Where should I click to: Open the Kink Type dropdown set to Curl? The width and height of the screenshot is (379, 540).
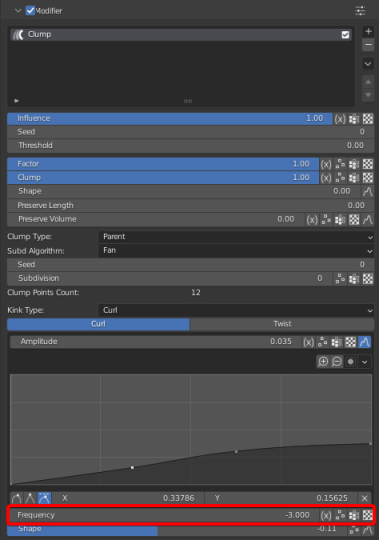[236, 310]
